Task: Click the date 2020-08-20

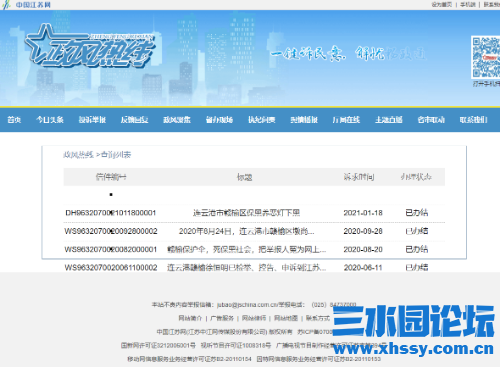Action: [363, 249]
